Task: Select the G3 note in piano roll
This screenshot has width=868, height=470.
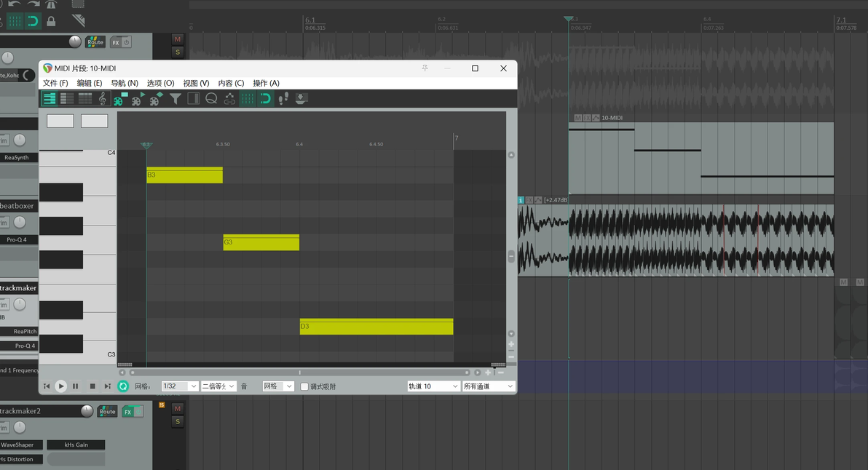Action: coord(261,242)
